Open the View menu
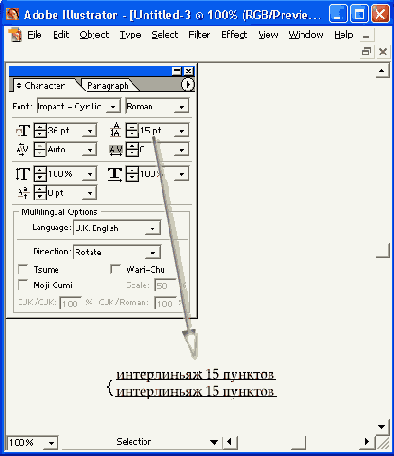The width and height of the screenshot is (394, 456). (268, 35)
